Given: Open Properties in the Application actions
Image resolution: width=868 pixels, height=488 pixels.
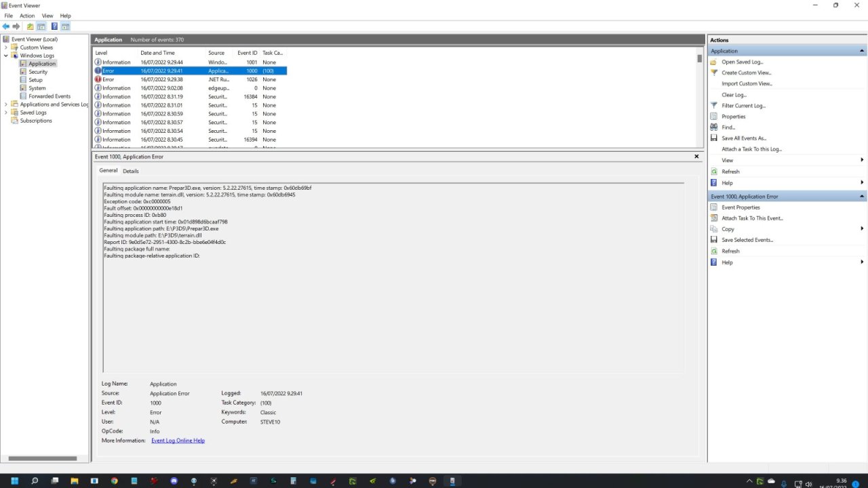Looking at the screenshot, I should tap(733, 117).
